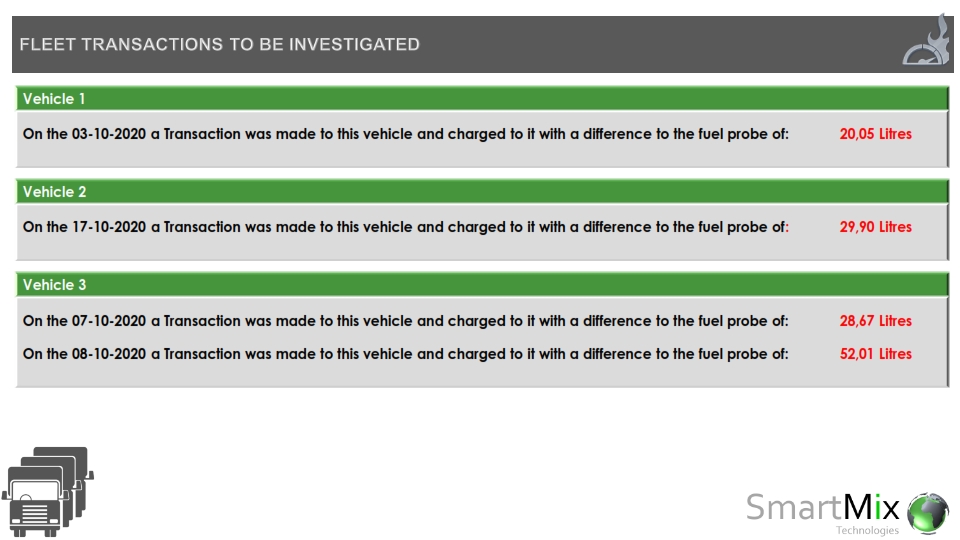
Task: Click the 29,90 Litres value
Action: (x=875, y=227)
